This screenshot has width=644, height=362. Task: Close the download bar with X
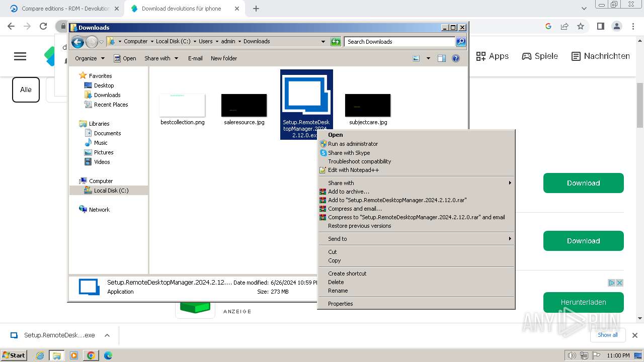pos(634,335)
